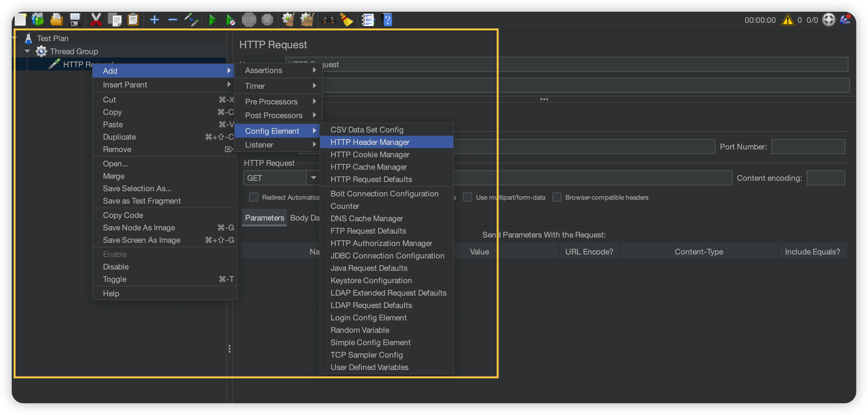Click the Search binoculars icon
Viewport: 868px width, 415px height.
pyautogui.click(x=328, y=20)
